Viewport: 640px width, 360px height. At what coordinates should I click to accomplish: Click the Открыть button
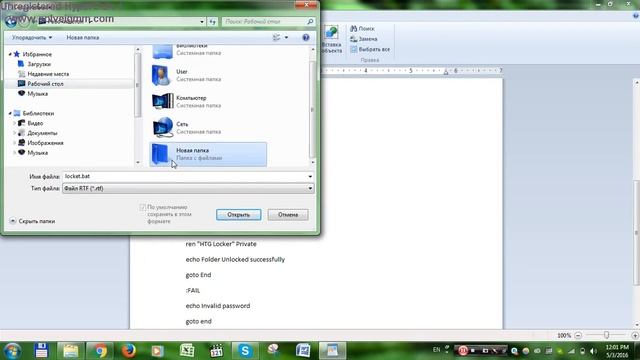pos(239,215)
